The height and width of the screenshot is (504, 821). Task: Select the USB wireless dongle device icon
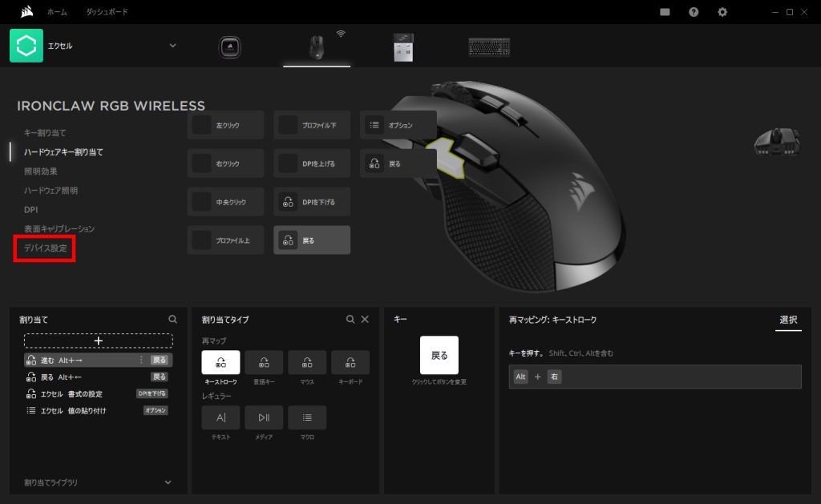[403, 47]
